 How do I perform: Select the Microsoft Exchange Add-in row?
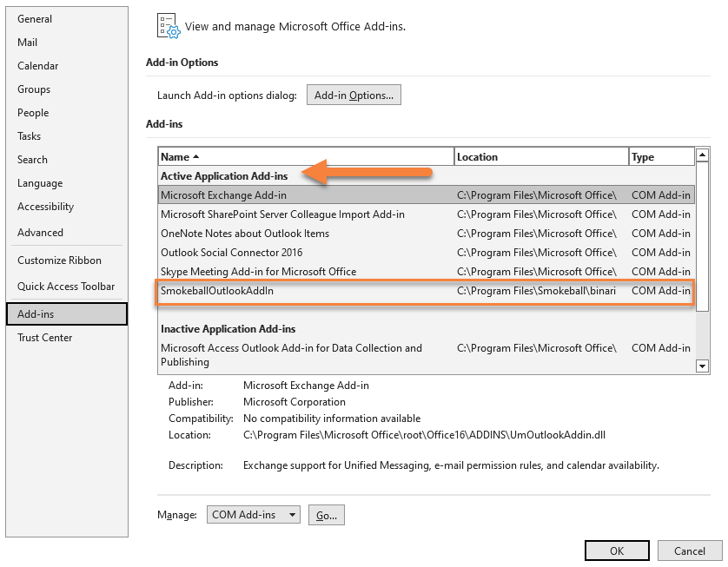tap(427, 195)
